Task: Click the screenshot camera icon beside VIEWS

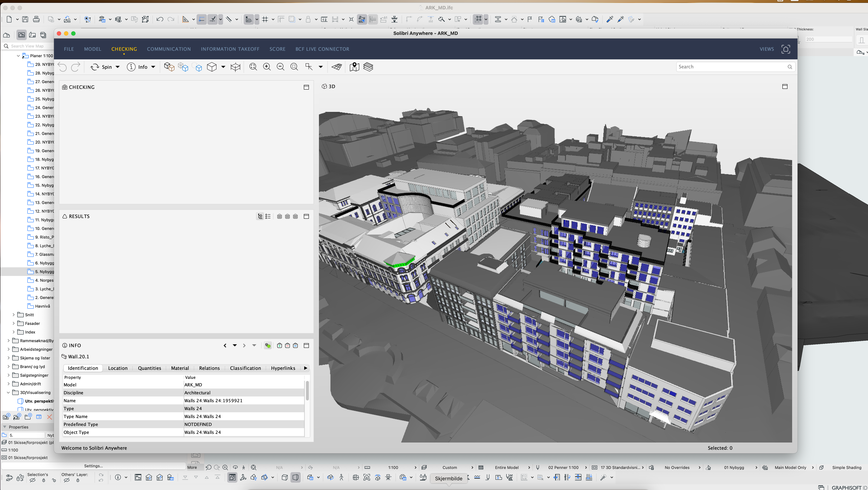Action: click(x=785, y=49)
